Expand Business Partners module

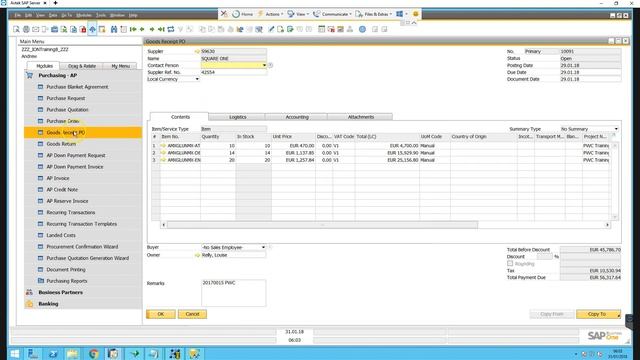pyautogui.click(x=60, y=293)
